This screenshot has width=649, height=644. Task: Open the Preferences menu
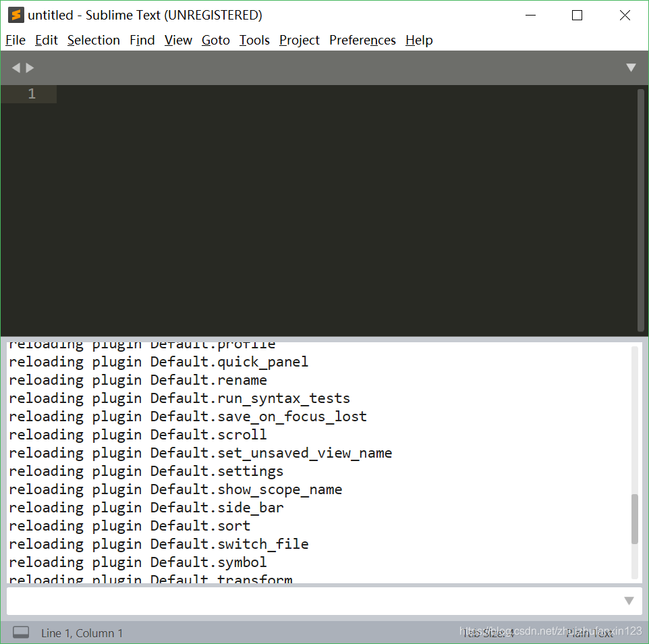tap(362, 41)
